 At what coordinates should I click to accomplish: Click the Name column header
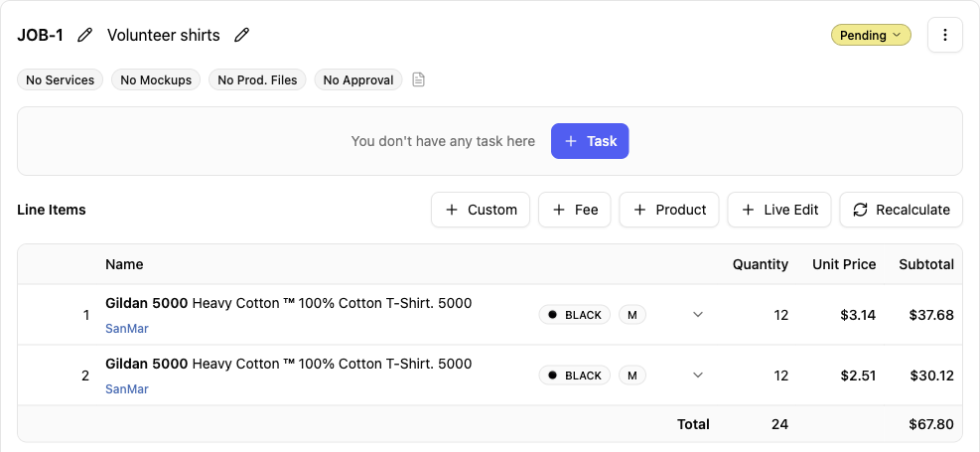coord(124,264)
